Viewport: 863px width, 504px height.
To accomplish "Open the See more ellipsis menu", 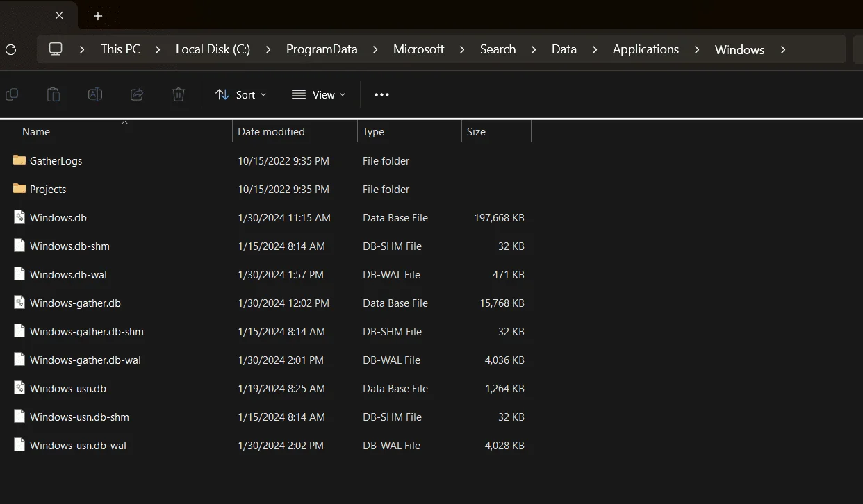I will click(381, 94).
